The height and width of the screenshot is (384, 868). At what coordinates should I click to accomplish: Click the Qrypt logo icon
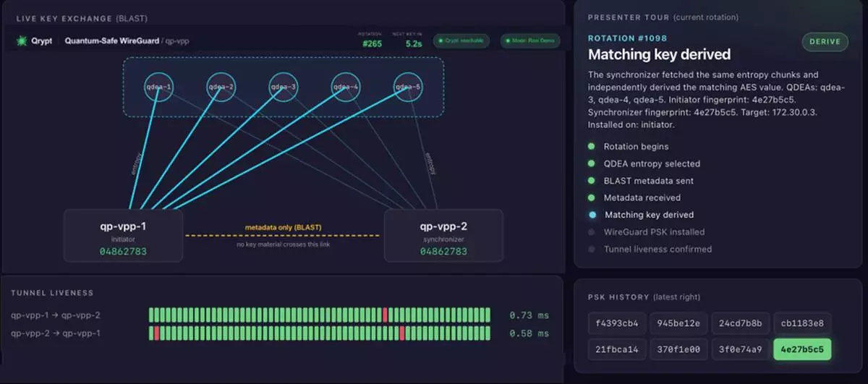click(21, 41)
